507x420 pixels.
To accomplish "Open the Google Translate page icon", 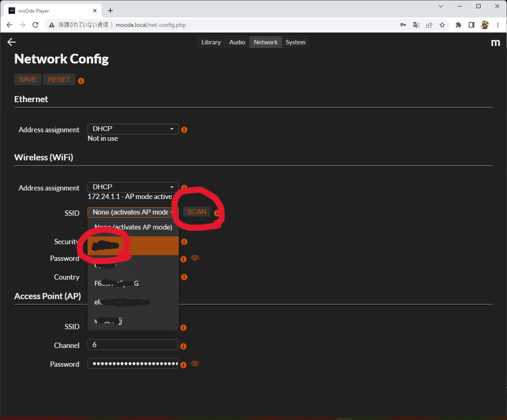I will pos(416,25).
